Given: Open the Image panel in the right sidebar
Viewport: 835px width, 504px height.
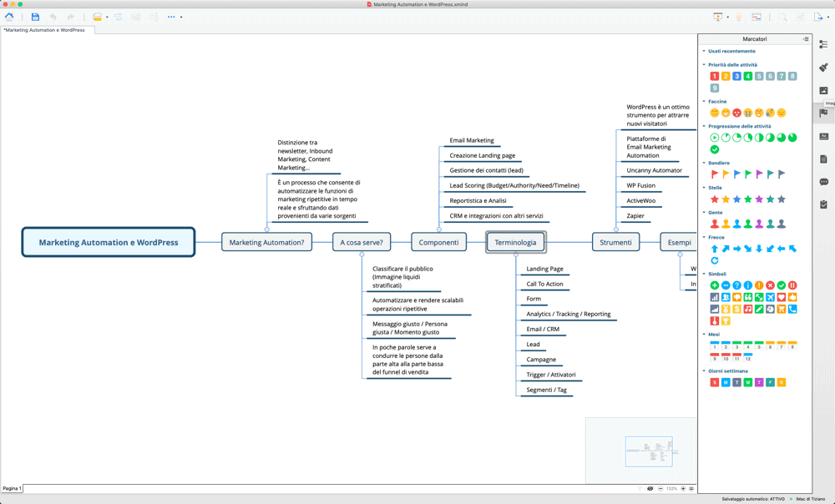Looking at the screenshot, I should click(x=823, y=90).
